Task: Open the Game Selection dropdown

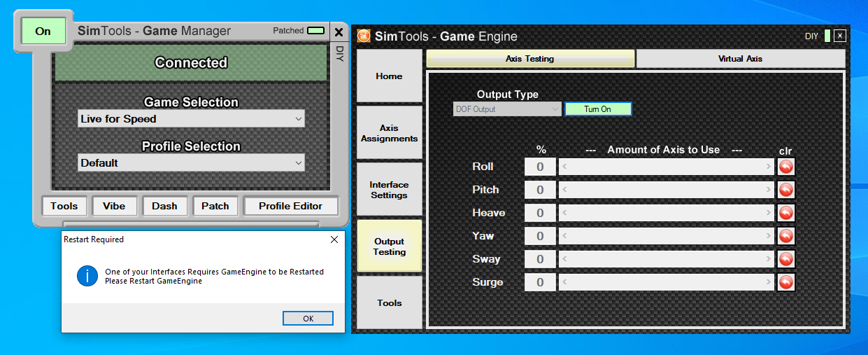Action: (x=191, y=119)
